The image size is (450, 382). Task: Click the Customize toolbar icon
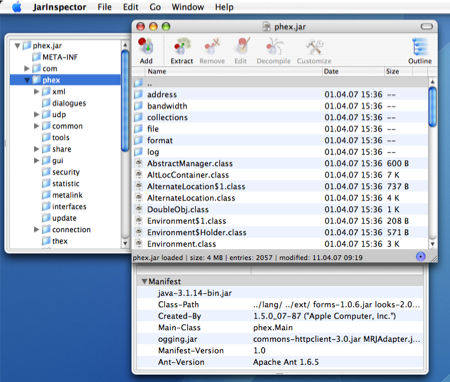pyautogui.click(x=314, y=47)
